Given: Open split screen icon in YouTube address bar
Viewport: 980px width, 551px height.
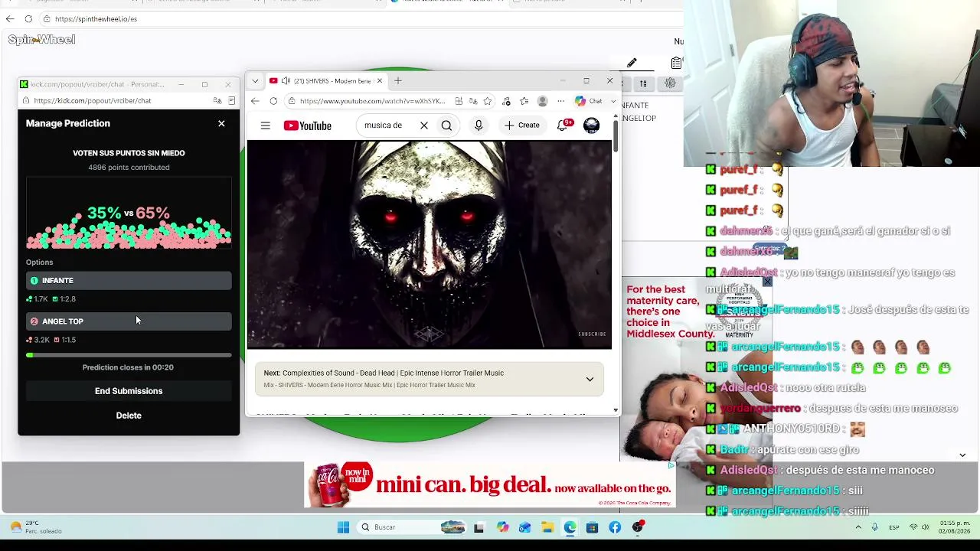Looking at the screenshot, I should (459, 101).
